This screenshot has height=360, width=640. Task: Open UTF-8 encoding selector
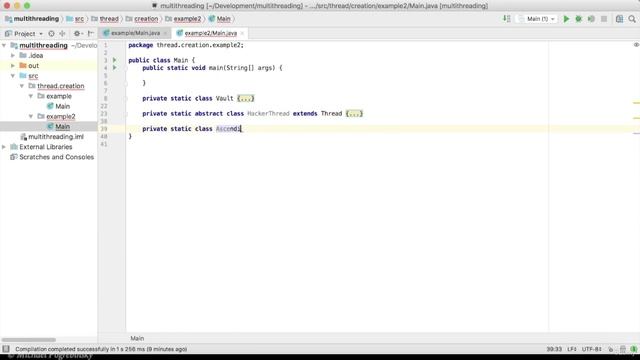591,349
